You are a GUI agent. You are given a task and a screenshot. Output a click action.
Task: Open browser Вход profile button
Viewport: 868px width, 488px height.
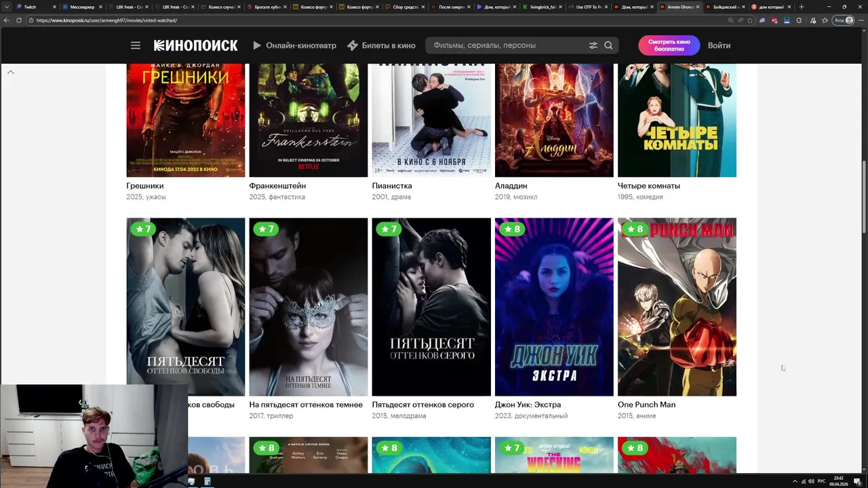844,20
